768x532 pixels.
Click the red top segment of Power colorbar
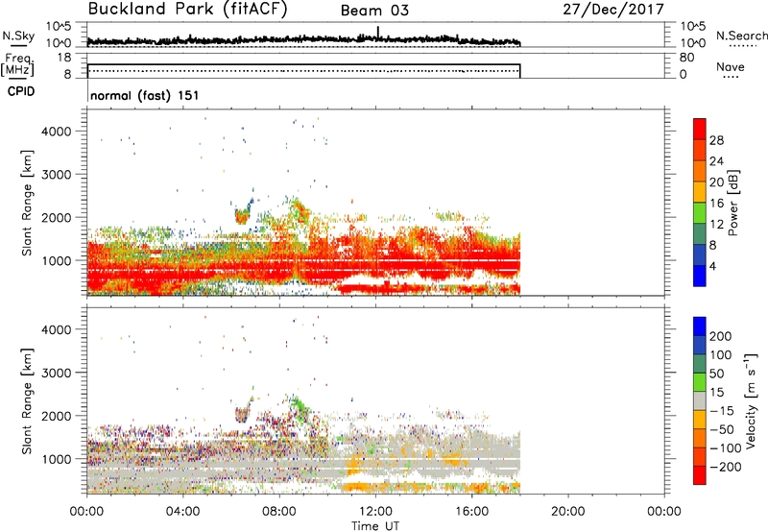(x=700, y=129)
